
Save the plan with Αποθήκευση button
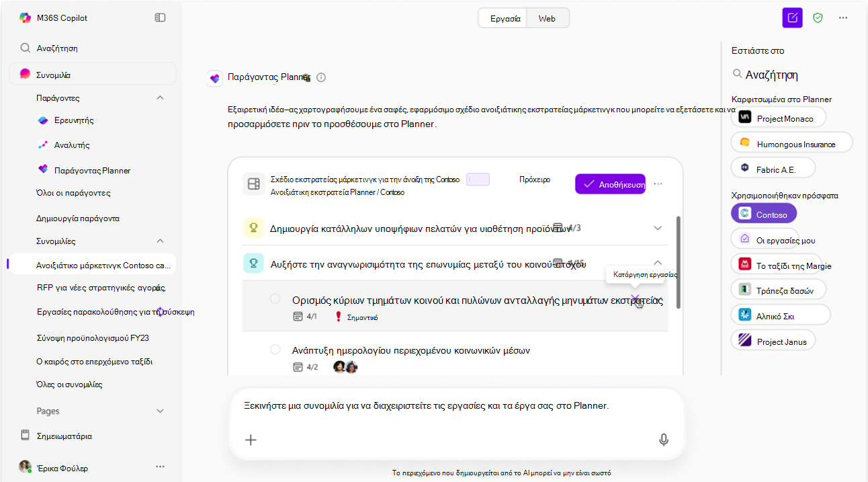(x=610, y=184)
